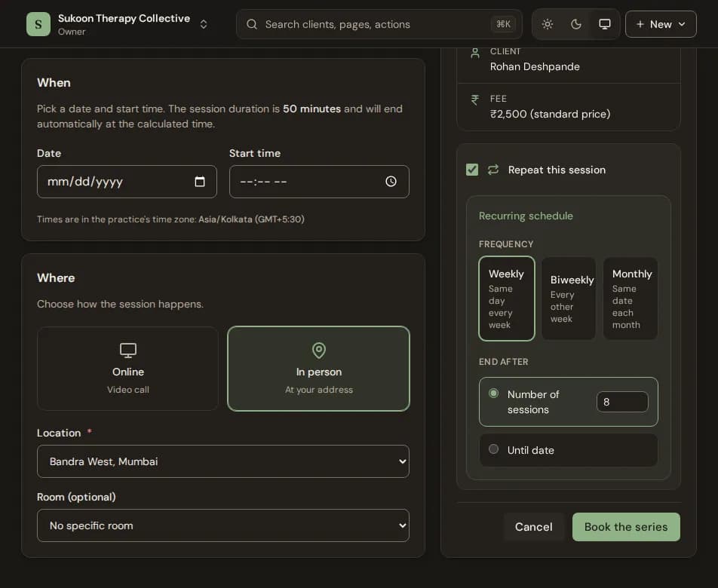Click the search magnifier icon

(252, 24)
